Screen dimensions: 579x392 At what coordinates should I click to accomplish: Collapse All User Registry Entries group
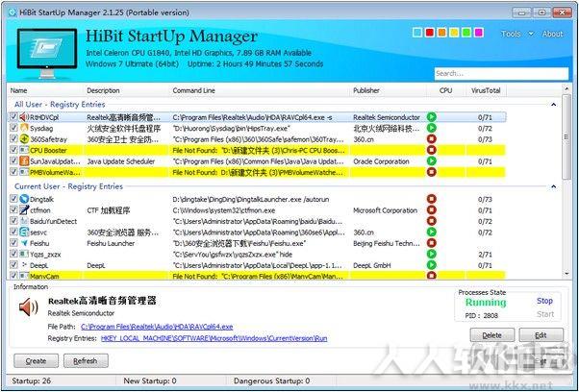554,105
